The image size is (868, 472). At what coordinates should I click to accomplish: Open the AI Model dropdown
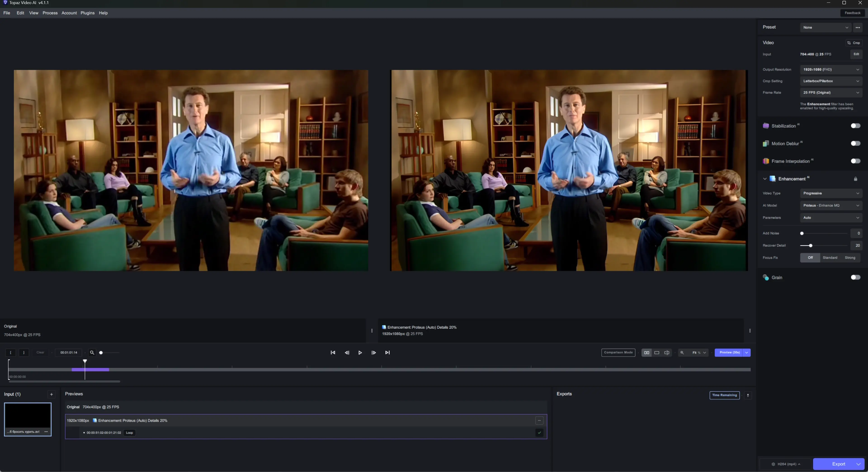click(831, 206)
